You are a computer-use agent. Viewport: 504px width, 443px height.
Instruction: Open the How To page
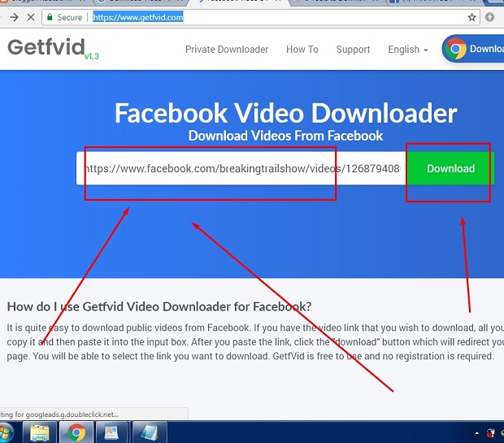[302, 50]
